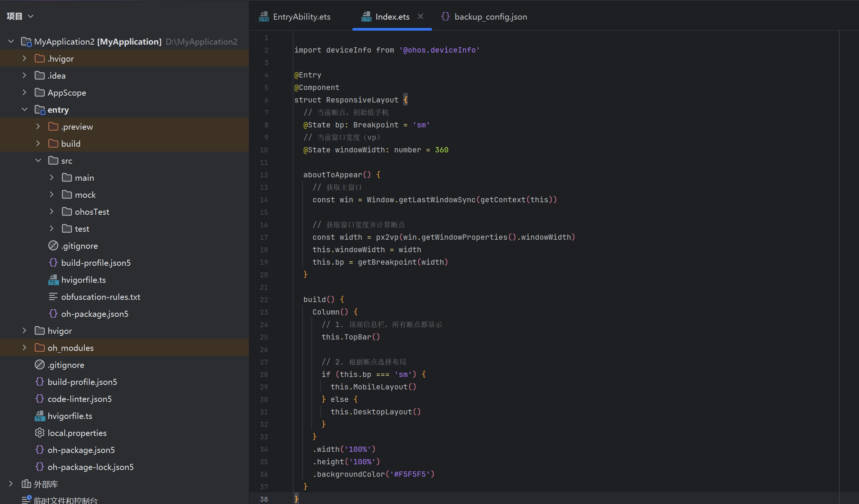Click 'this.DesktopLayout()' on line 31
The image size is (859, 504).
click(x=376, y=412)
